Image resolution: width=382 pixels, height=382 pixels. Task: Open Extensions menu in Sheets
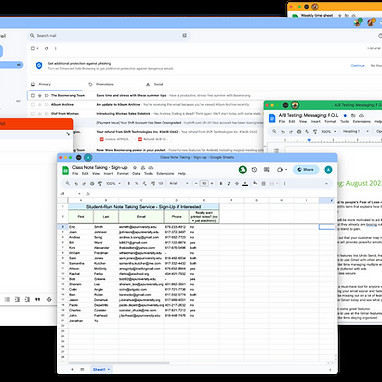click(x=165, y=174)
